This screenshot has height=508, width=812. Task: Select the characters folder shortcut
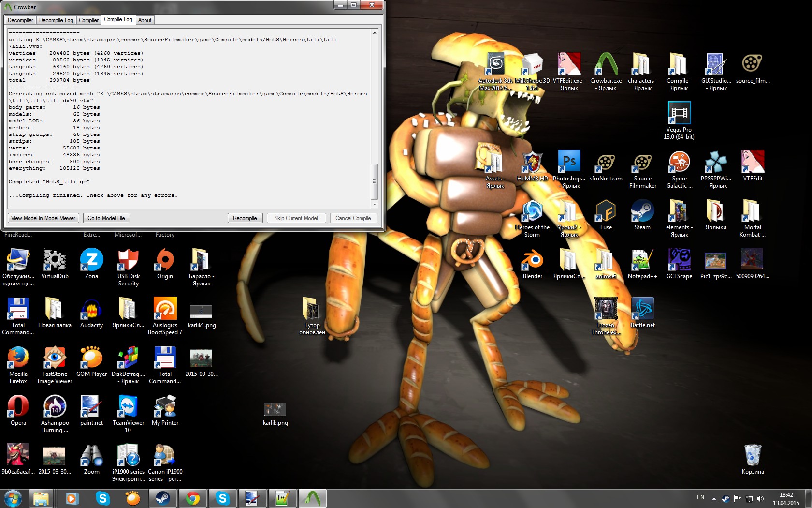tap(643, 72)
